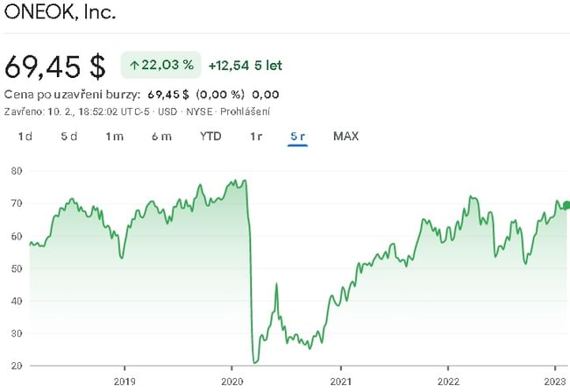570x392 pixels.
Task: Click the 22,03 % gain badge
Action: coord(160,65)
